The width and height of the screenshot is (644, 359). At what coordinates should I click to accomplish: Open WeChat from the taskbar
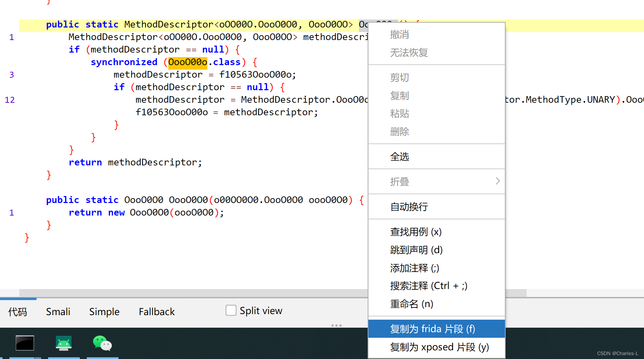pyautogui.click(x=102, y=343)
